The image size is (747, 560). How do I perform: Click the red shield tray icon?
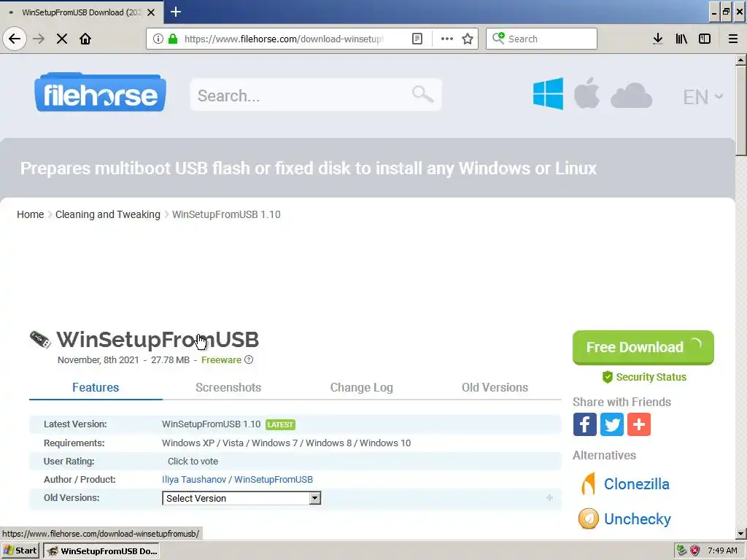(x=695, y=551)
